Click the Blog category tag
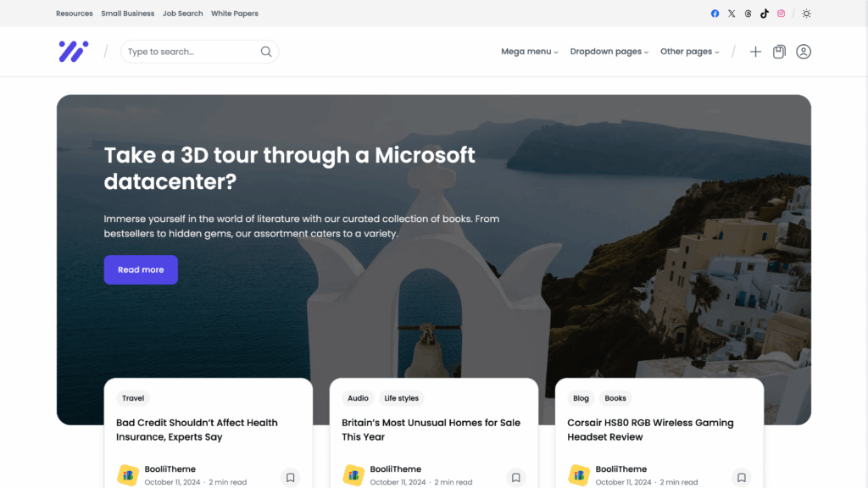868x488 pixels. pyautogui.click(x=581, y=398)
